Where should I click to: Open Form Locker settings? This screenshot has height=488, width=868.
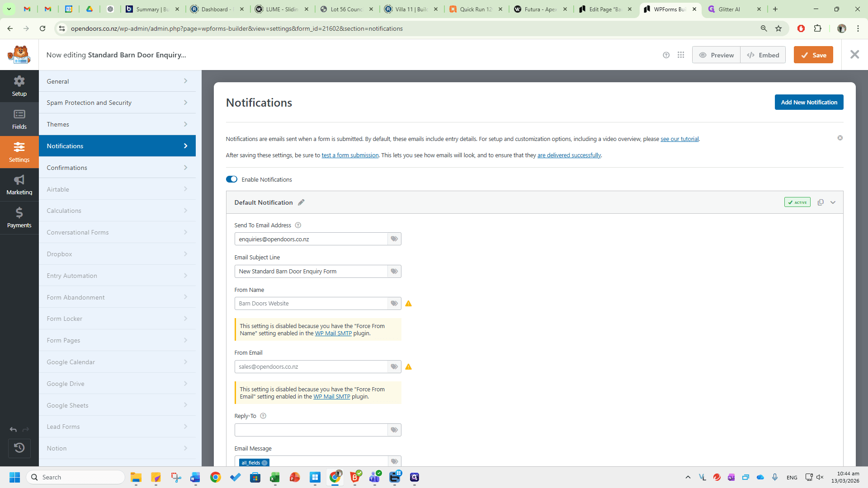pyautogui.click(x=117, y=319)
